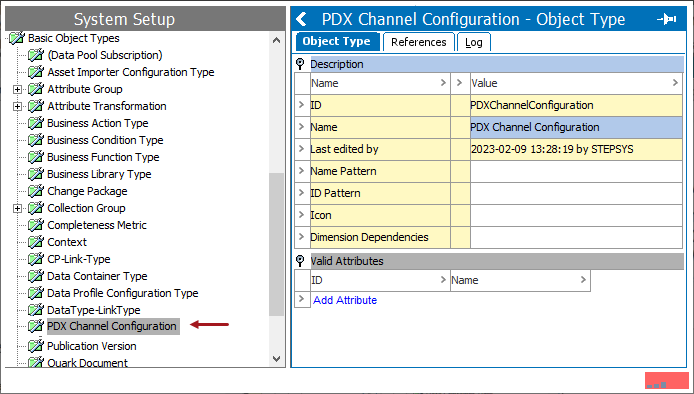The width and height of the screenshot is (694, 394).
Task: Open the Log tab
Action: tap(474, 42)
